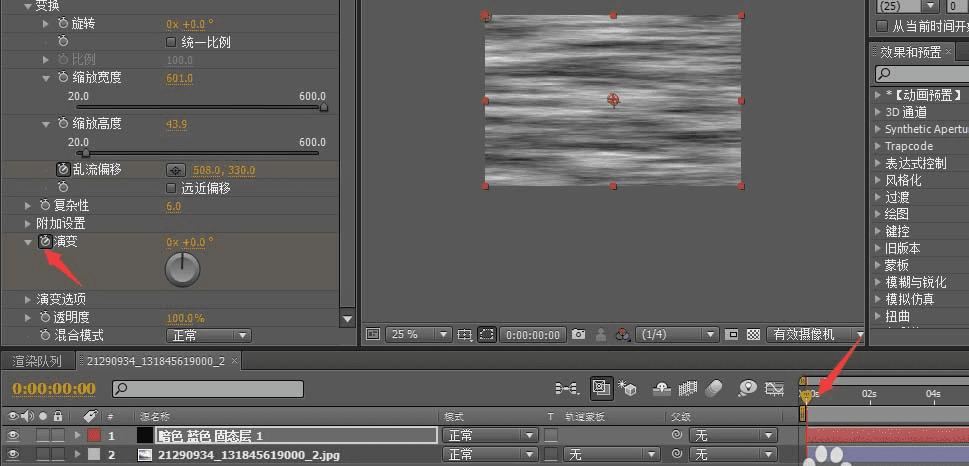Toggle solo box on layer 2
This screenshot has height=466, width=969.
(x=43, y=455)
